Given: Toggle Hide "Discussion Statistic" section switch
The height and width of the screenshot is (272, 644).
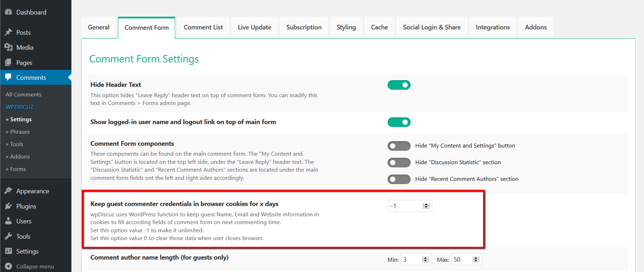Looking at the screenshot, I should [x=399, y=162].
